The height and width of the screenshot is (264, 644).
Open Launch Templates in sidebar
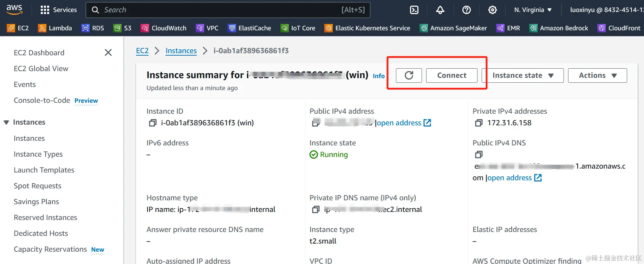[x=44, y=170]
